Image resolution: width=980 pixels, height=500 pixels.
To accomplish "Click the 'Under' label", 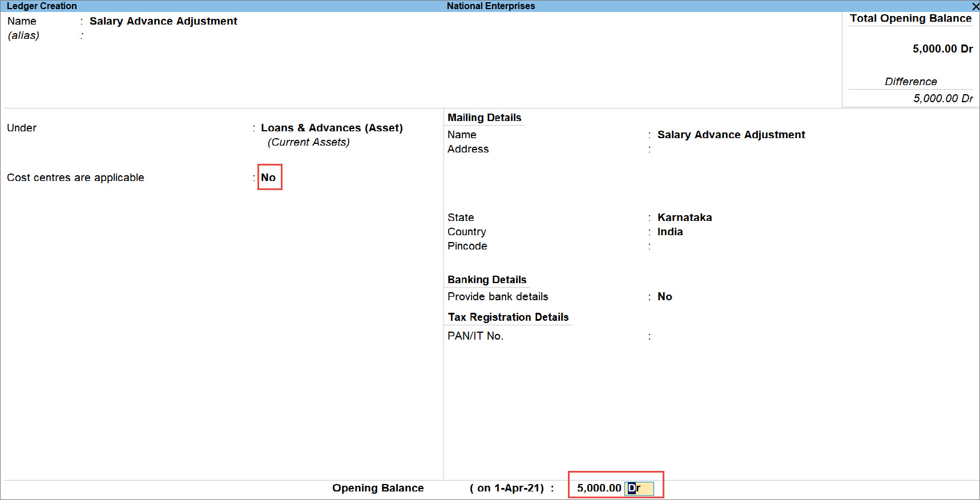I will (x=22, y=128).
